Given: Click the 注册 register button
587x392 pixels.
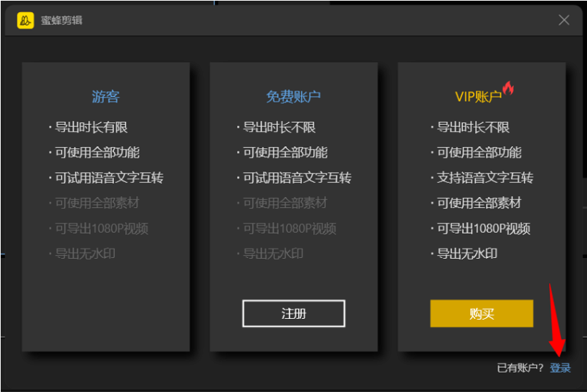Looking at the screenshot, I should pos(294,313).
